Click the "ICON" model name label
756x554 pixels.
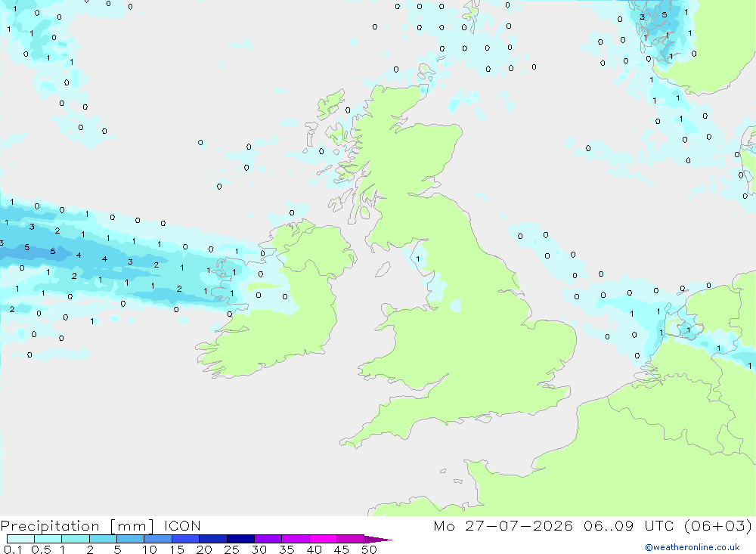(182, 525)
